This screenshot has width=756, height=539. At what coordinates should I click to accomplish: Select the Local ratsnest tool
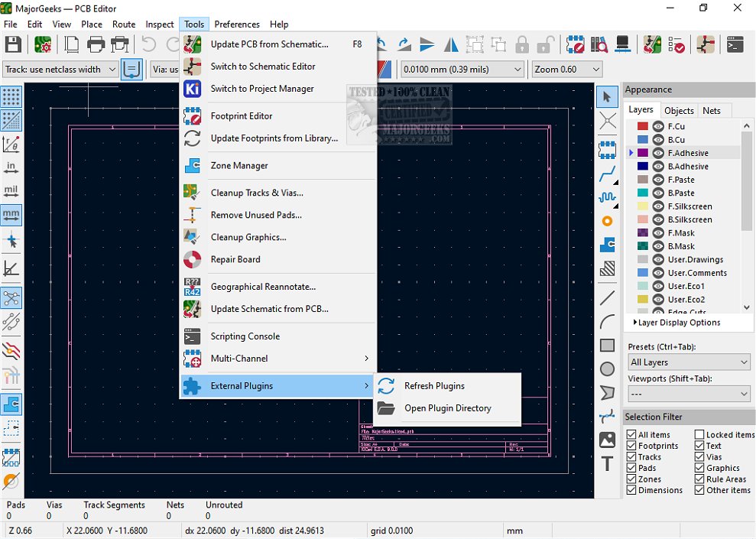click(x=607, y=121)
